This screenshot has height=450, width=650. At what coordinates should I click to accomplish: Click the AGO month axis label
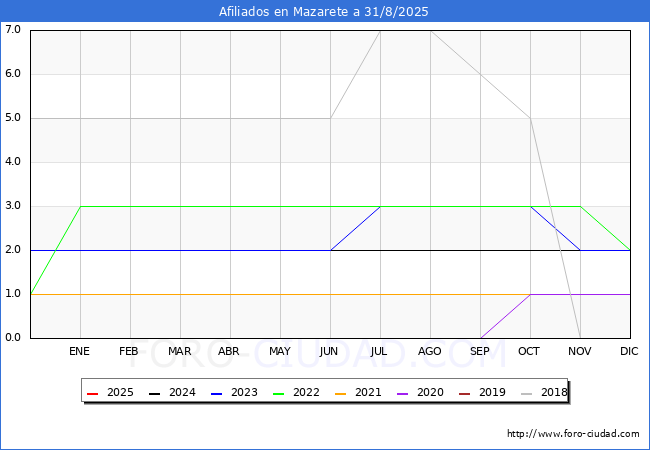429,351
